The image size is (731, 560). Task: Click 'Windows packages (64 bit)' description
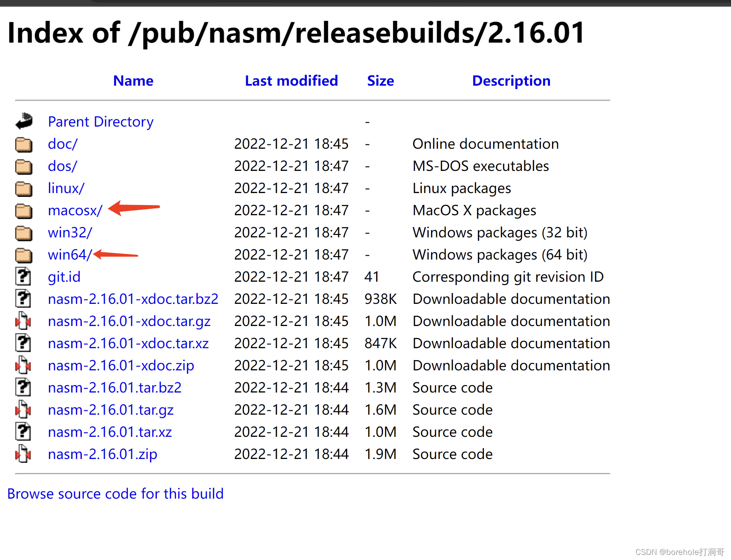coord(500,255)
